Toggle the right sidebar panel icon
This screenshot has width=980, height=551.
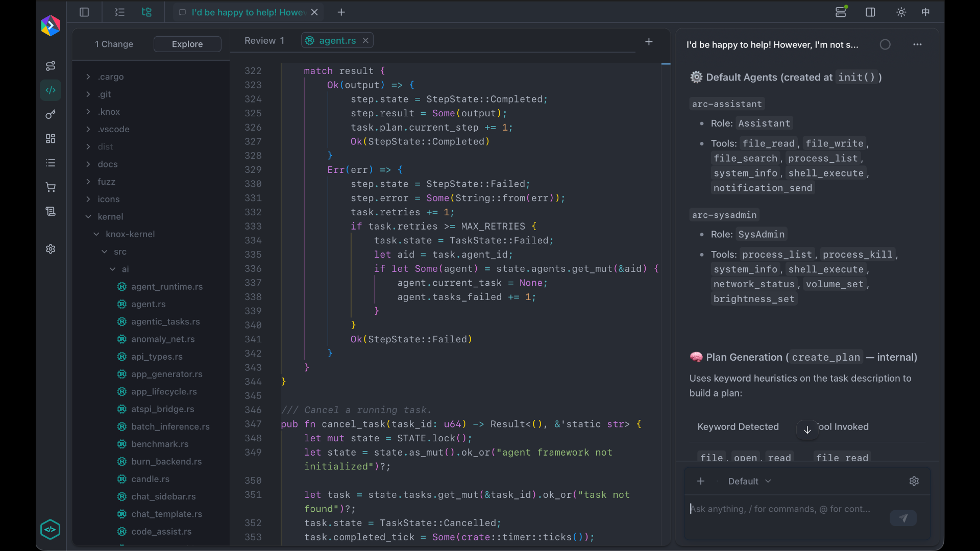[871, 12]
